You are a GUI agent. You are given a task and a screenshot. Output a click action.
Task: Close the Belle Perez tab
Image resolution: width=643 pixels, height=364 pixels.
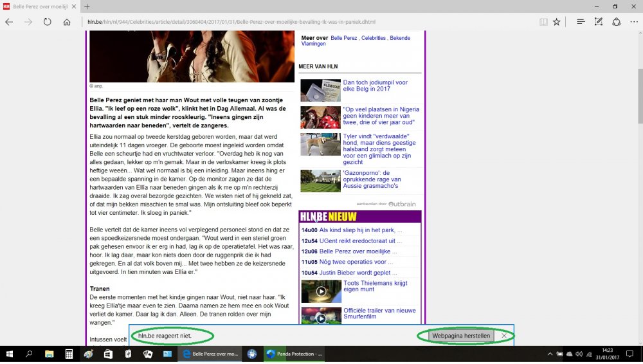[74, 6]
